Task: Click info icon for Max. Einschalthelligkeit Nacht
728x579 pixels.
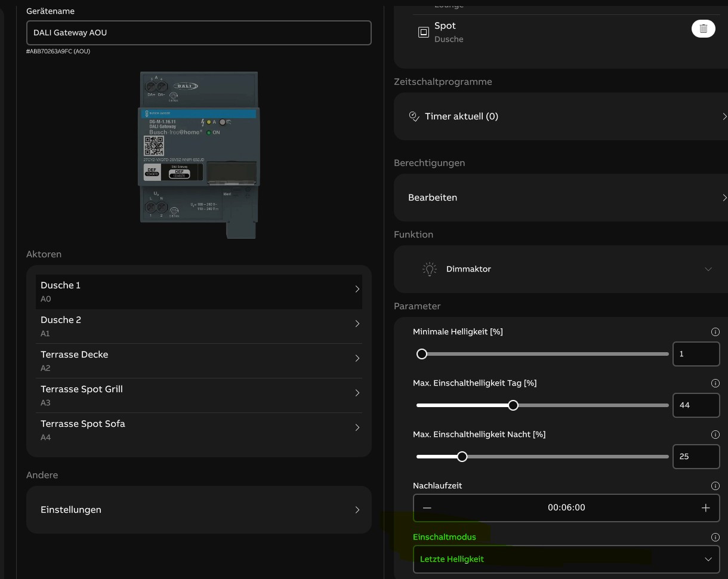Action: pos(715,435)
